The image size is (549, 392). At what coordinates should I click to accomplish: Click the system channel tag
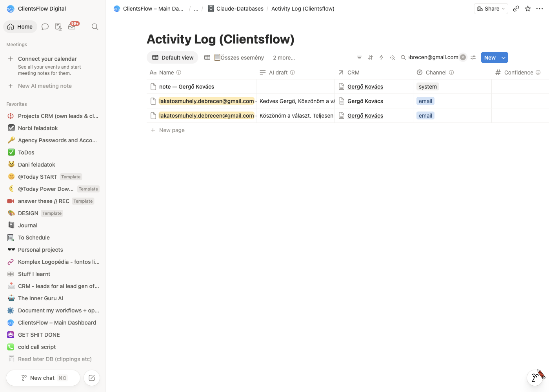tap(428, 87)
